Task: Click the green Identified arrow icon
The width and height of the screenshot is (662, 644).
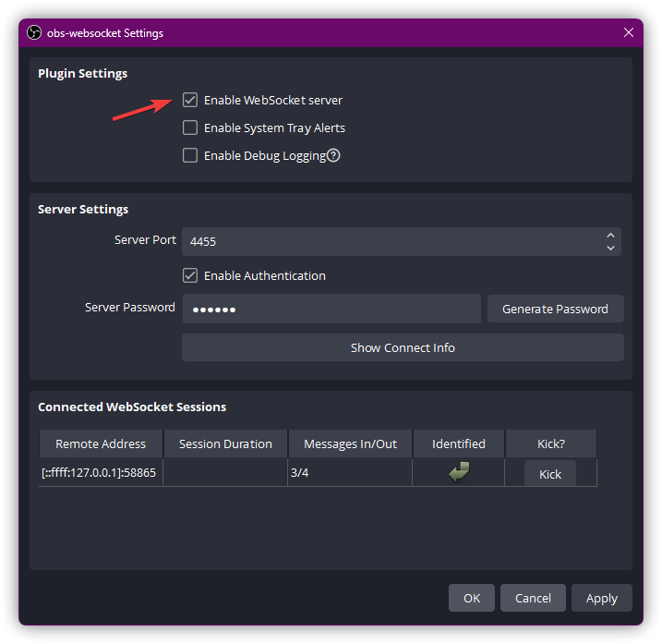Action: 459,471
